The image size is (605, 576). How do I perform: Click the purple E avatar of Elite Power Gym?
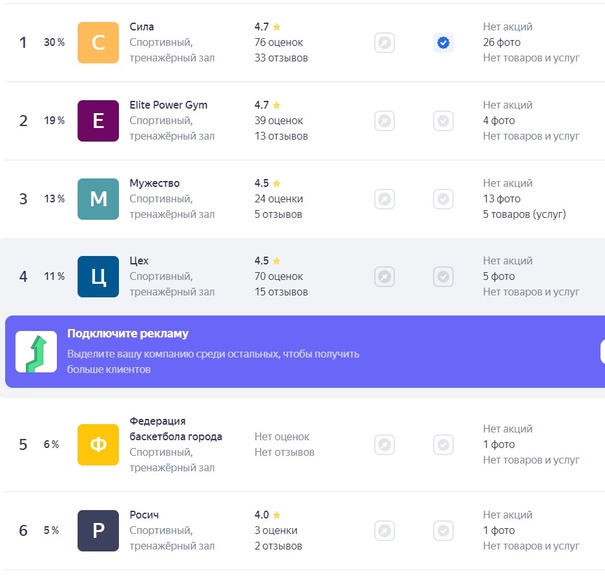[98, 121]
